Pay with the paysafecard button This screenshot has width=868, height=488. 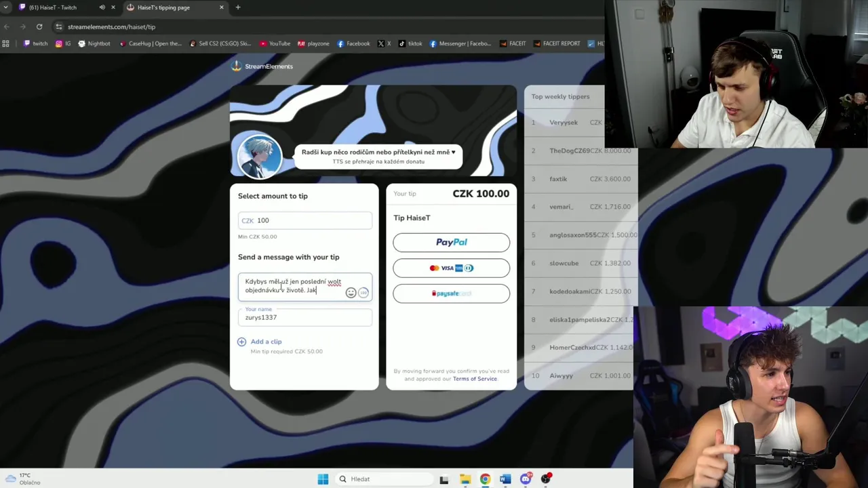pos(451,293)
